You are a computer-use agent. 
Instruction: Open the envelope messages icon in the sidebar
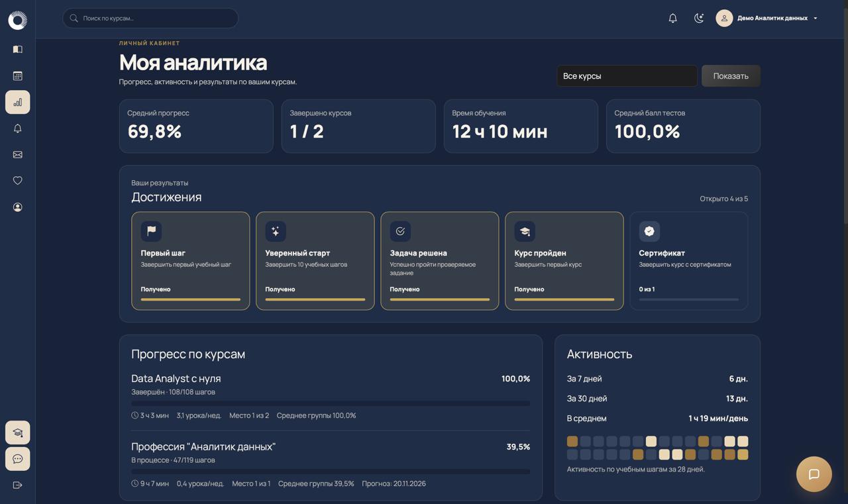18,154
